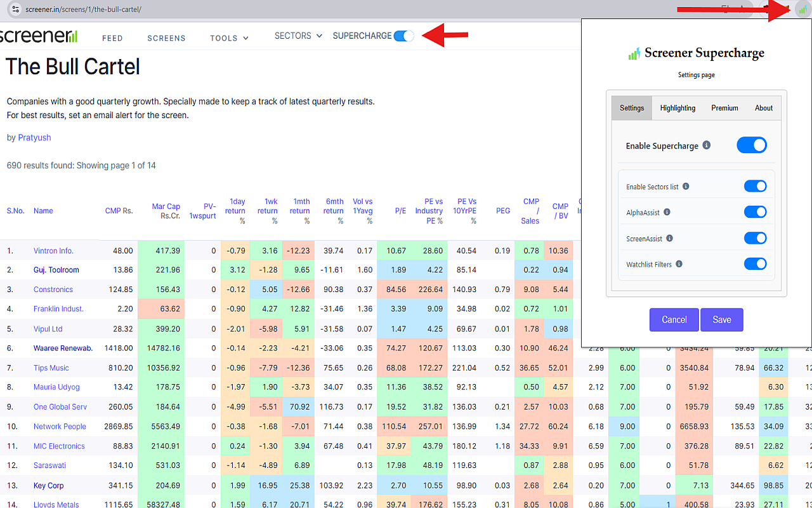Expand the TOOLS dropdown menu

[x=229, y=38]
